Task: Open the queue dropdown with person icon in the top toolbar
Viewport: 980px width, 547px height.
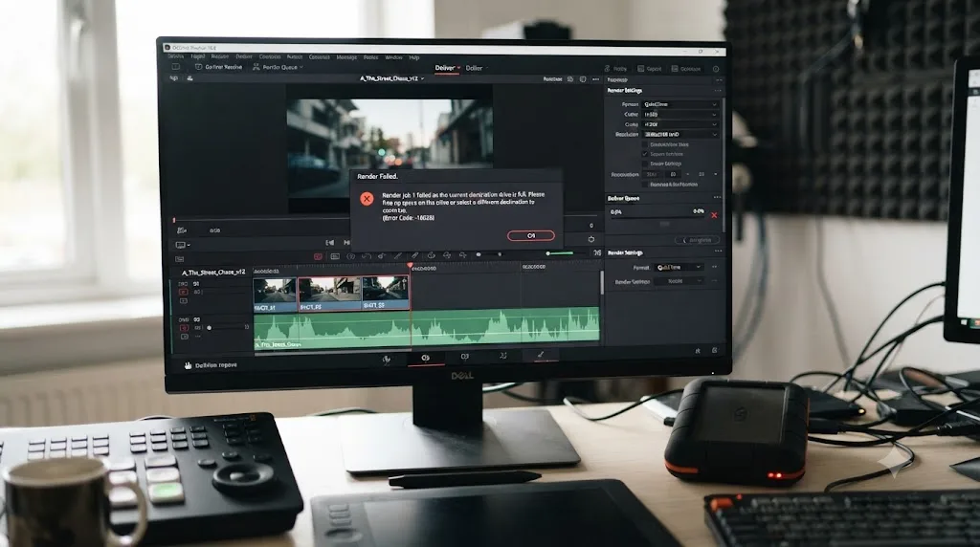Action: pos(278,67)
